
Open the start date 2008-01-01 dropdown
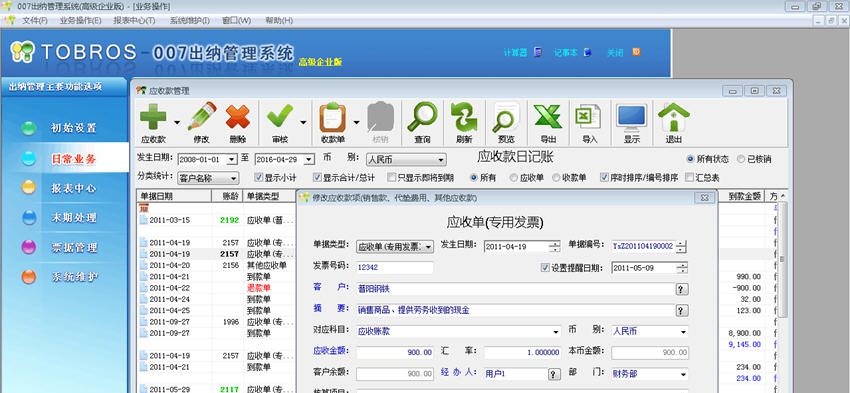coord(232,159)
